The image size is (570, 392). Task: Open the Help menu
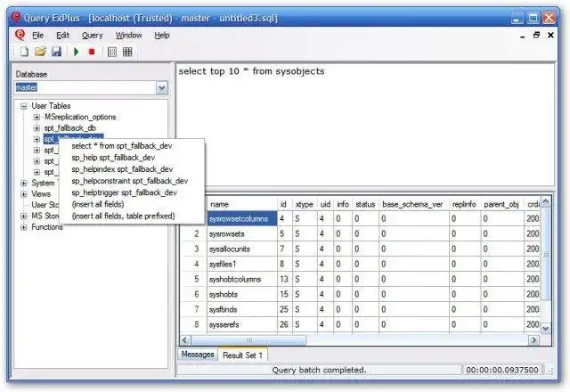[x=162, y=36]
